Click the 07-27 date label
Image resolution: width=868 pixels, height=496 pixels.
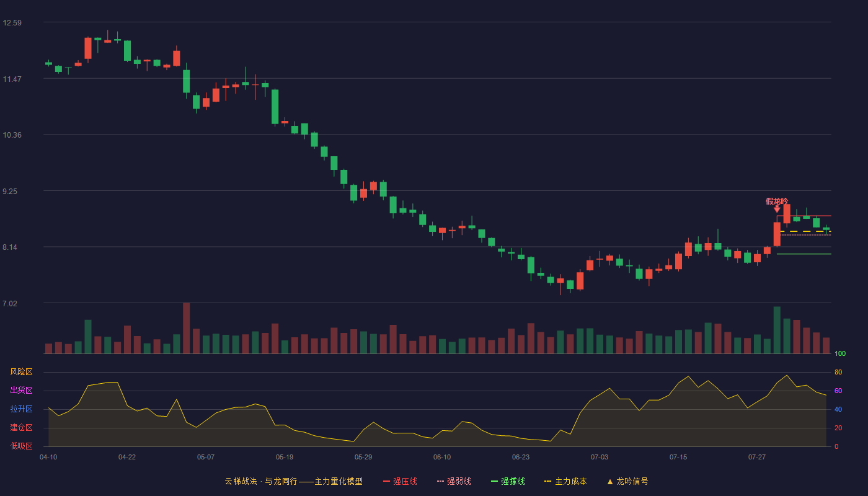757,457
